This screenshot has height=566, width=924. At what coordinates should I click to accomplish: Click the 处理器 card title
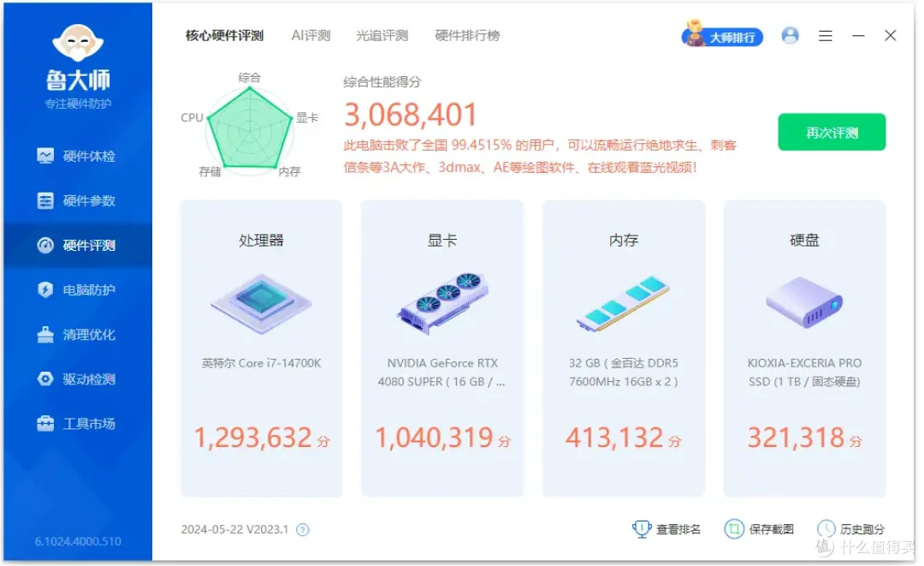pos(261,241)
